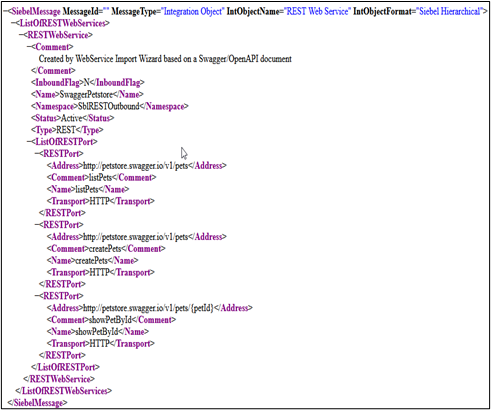Select the Namespace SblRESTOutbound line
The image size is (491, 410).
(110, 106)
